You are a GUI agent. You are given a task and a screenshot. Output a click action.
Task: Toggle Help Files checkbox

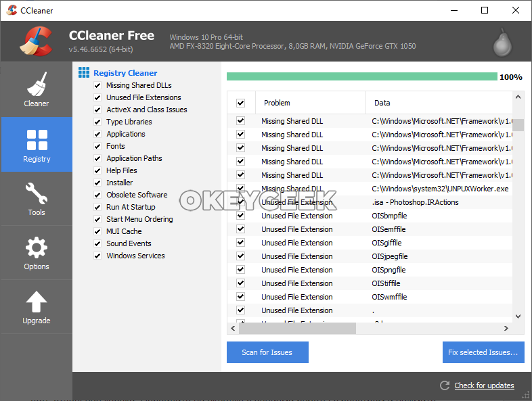(x=97, y=171)
